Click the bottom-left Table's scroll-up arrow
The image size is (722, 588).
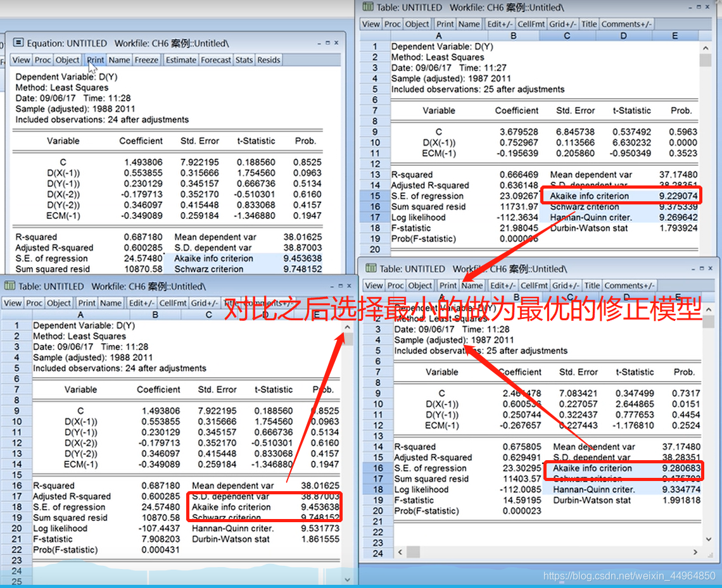click(347, 327)
